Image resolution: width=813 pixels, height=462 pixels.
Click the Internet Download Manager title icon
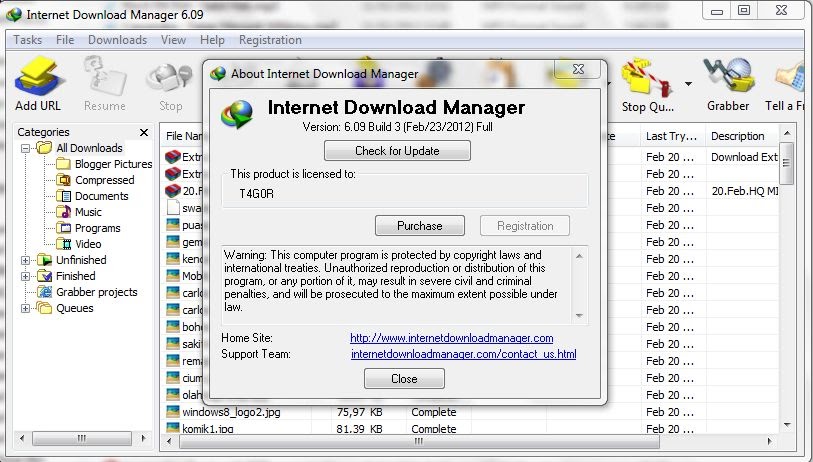[13, 15]
